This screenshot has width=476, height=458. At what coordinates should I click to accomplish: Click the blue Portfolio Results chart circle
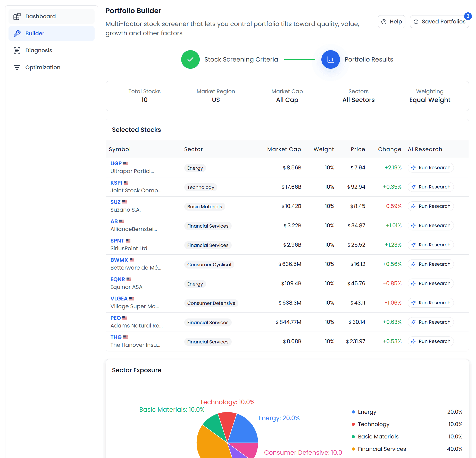[x=330, y=59]
